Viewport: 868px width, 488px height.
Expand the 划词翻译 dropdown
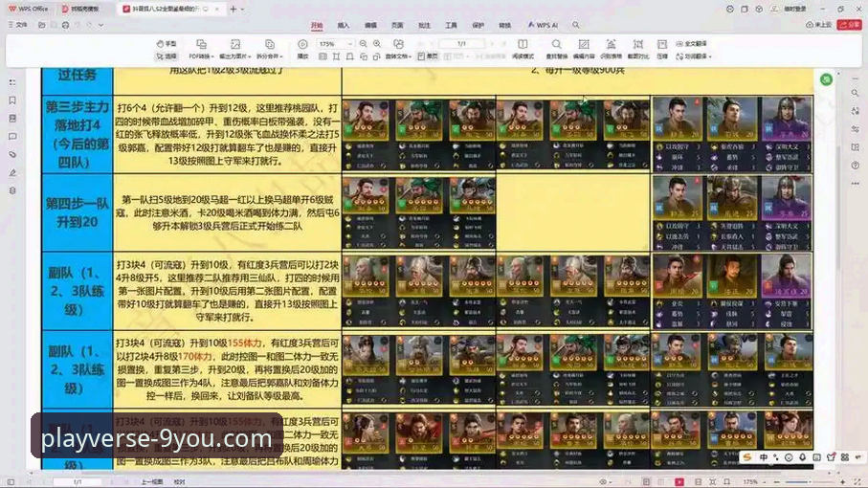(x=710, y=56)
